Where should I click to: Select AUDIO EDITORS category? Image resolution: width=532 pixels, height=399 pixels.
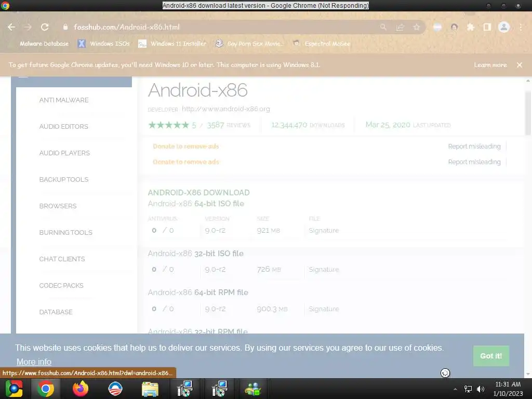[x=64, y=127]
